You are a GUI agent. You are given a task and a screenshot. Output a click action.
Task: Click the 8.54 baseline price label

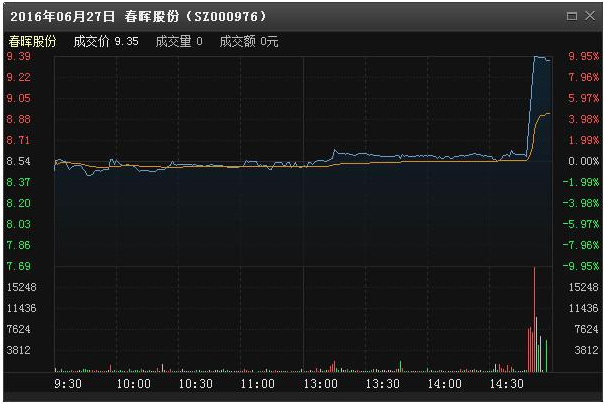coord(18,161)
